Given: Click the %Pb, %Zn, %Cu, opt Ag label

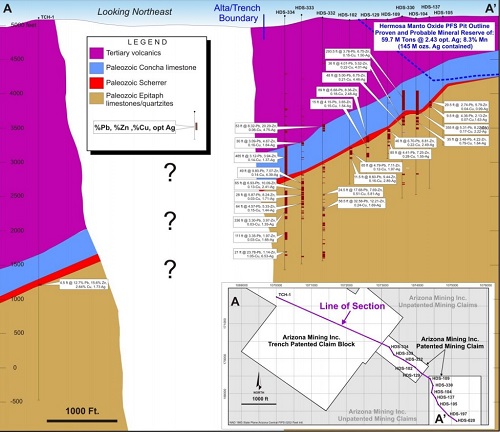Looking at the screenshot, I should 135,128.
